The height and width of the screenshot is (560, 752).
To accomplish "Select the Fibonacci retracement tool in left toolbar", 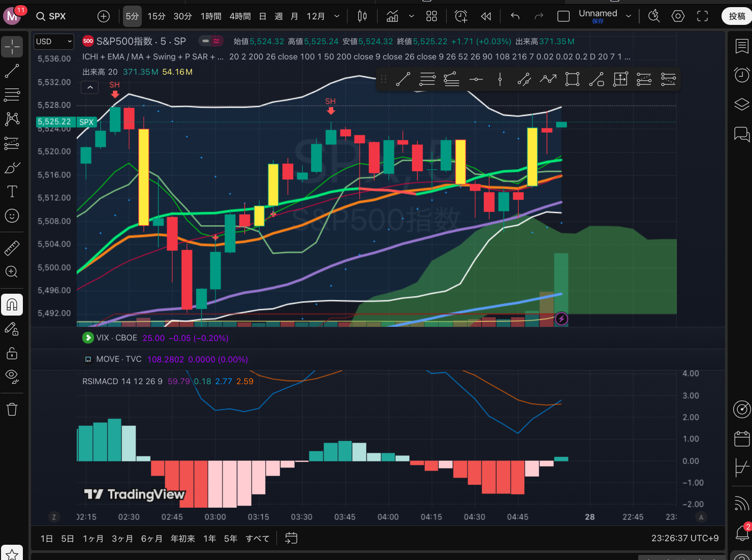I will [x=12, y=95].
